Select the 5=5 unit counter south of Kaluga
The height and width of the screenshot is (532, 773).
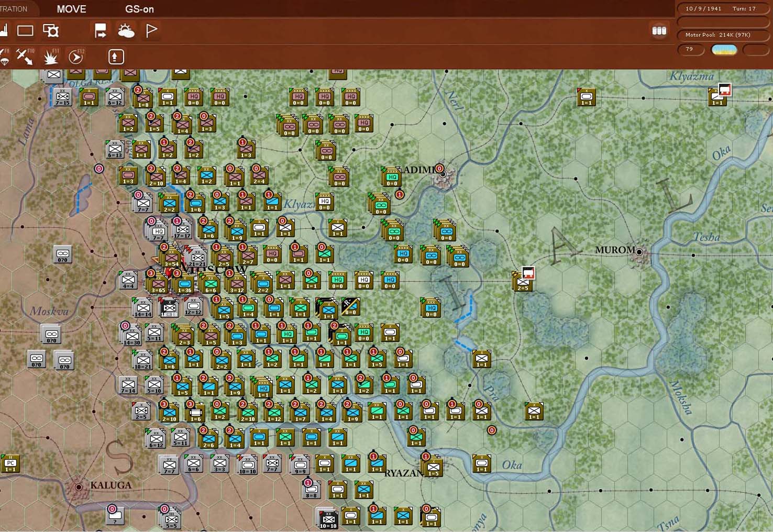[x=171, y=519]
